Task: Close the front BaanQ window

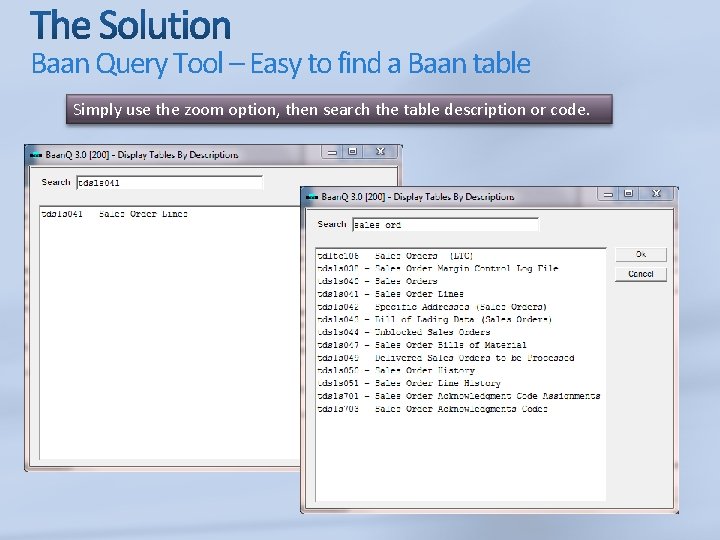Action: tap(657, 194)
